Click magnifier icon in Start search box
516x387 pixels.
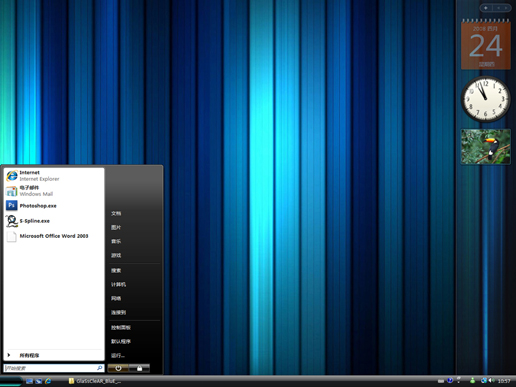[x=100, y=368]
